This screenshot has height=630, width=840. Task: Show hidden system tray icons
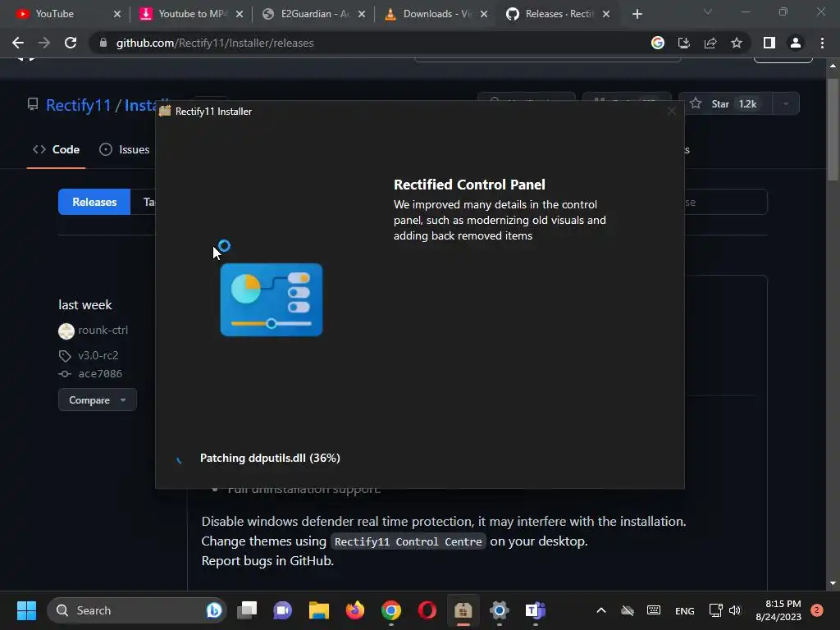click(601, 610)
